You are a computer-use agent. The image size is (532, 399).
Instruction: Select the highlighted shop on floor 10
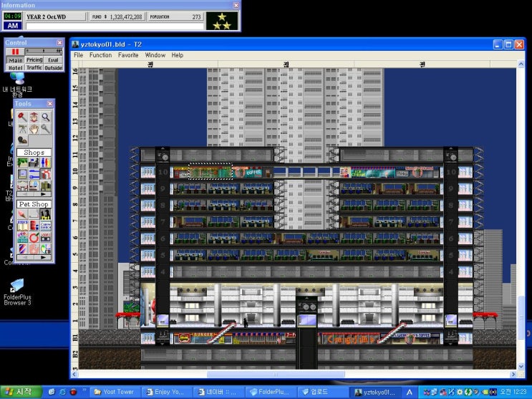coord(210,171)
